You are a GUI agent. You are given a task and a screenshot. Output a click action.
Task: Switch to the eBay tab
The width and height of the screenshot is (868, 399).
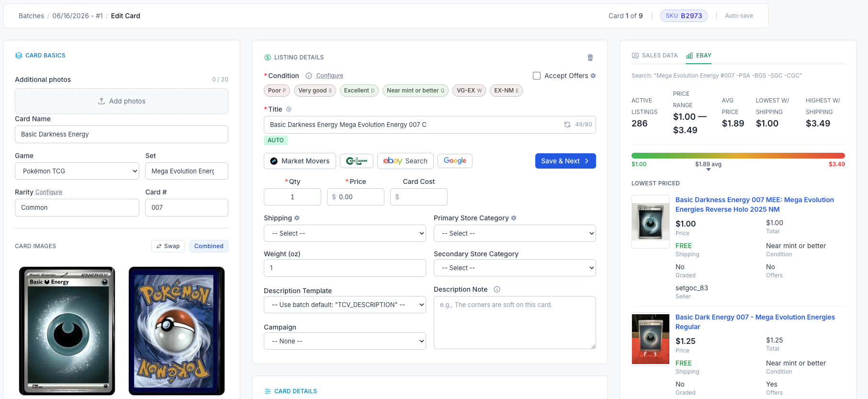click(x=699, y=56)
